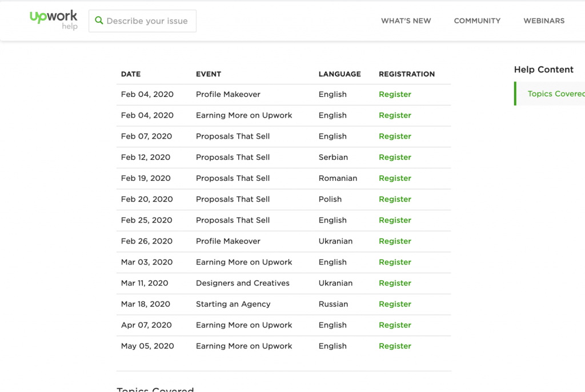Register for Mar 03 Earning More webinar
Viewport: 585px width, 392px height.
coord(395,262)
